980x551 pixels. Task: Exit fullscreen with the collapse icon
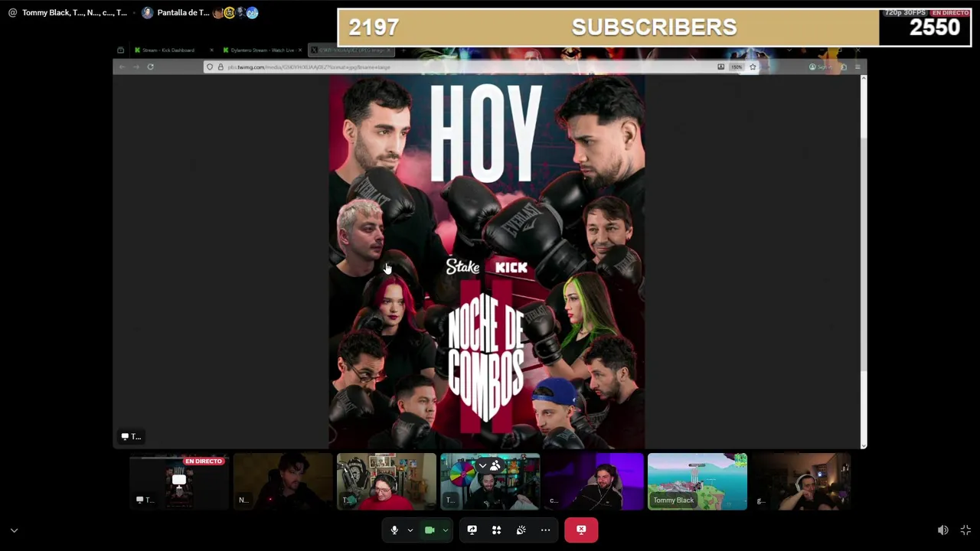(965, 530)
